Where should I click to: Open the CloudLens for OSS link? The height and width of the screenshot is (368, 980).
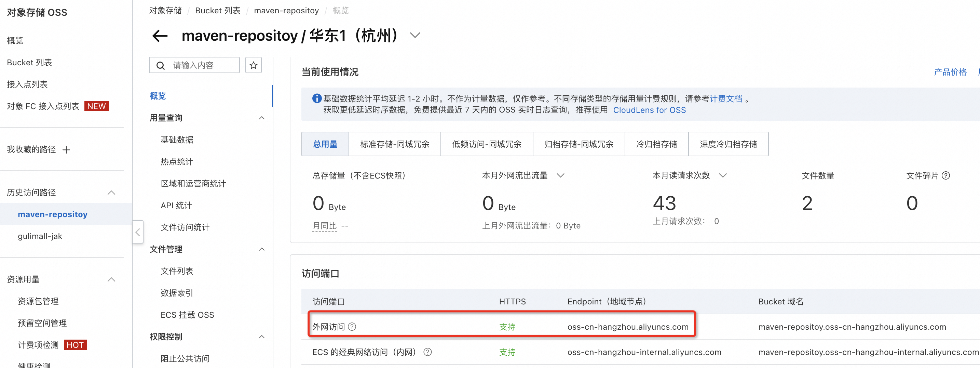point(649,110)
